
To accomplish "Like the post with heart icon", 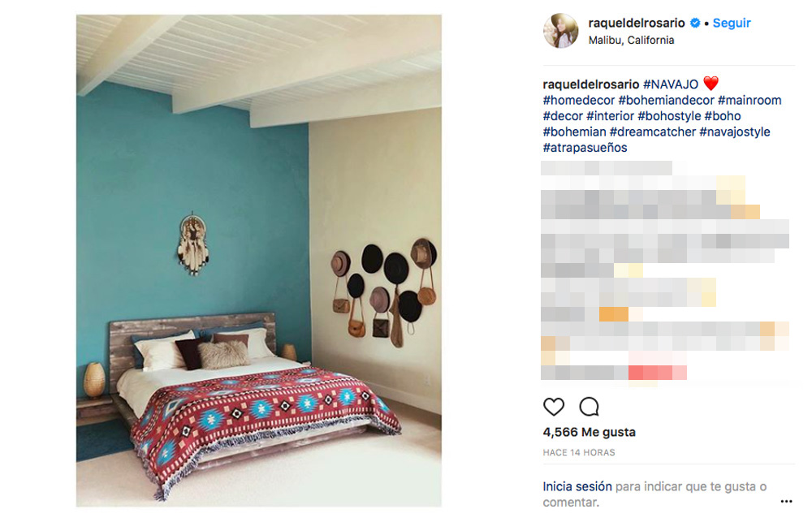I will click(554, 407).
